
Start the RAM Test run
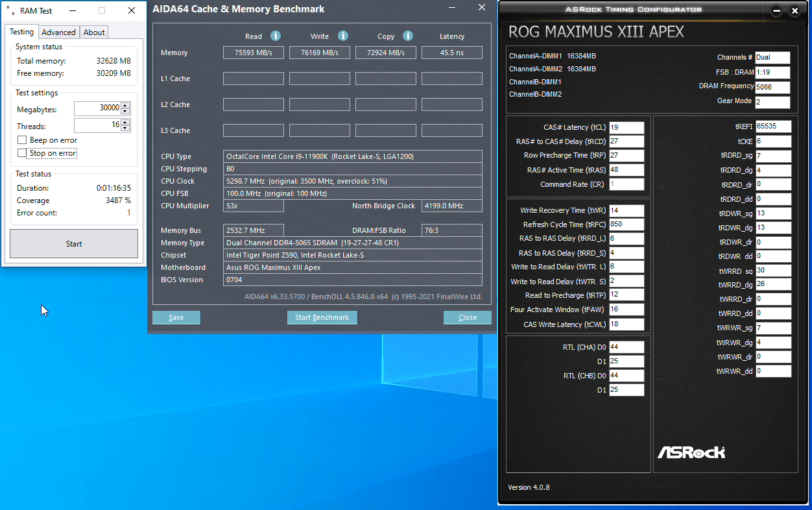[74, 244]
